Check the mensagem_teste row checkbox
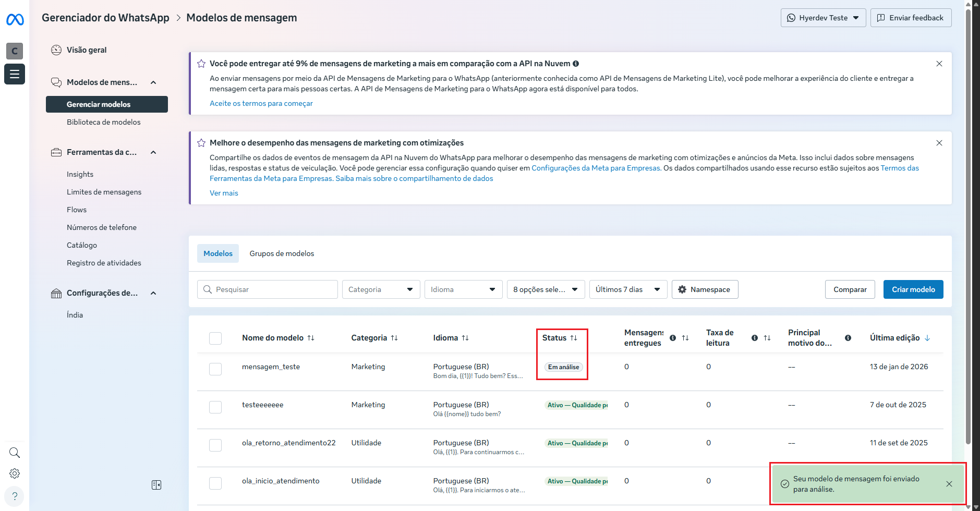This screenshot has width=980, height=511. click(x=215, y=369)
